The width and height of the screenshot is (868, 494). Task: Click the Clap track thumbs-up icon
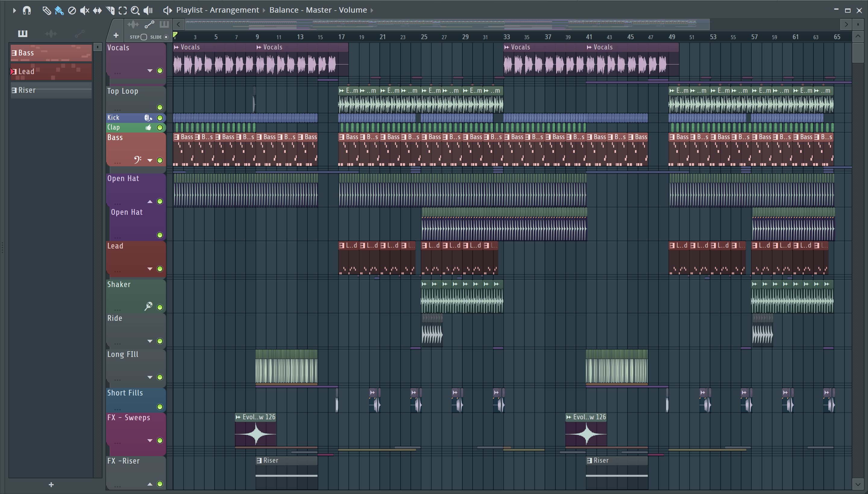148,128
